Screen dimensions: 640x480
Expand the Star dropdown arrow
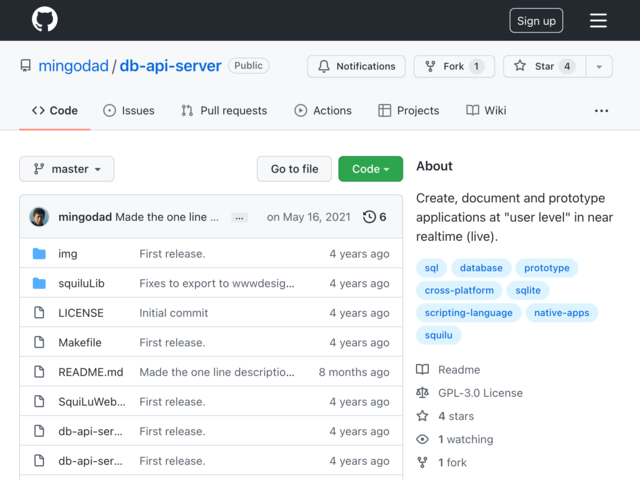click(599, 66)
